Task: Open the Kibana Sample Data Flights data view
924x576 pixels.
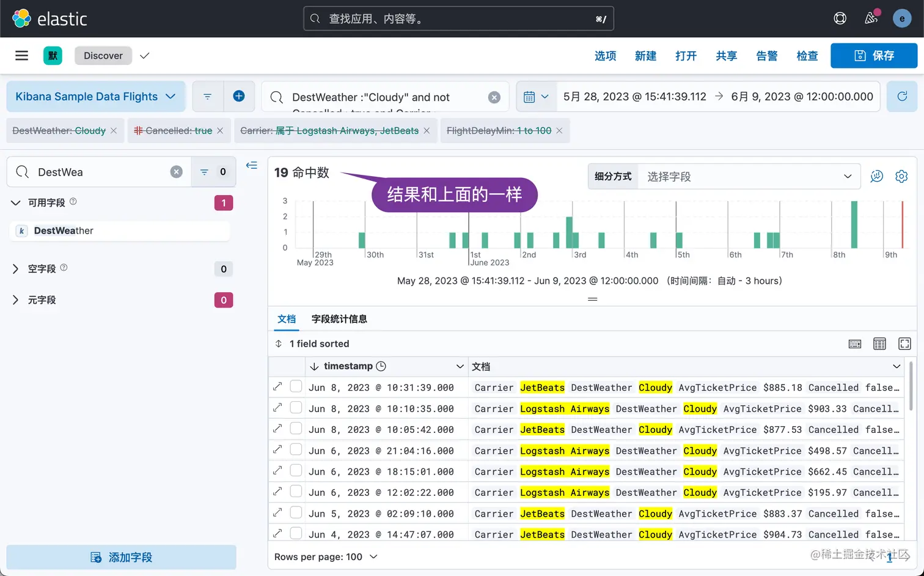Action: click(x=96, y=97)
